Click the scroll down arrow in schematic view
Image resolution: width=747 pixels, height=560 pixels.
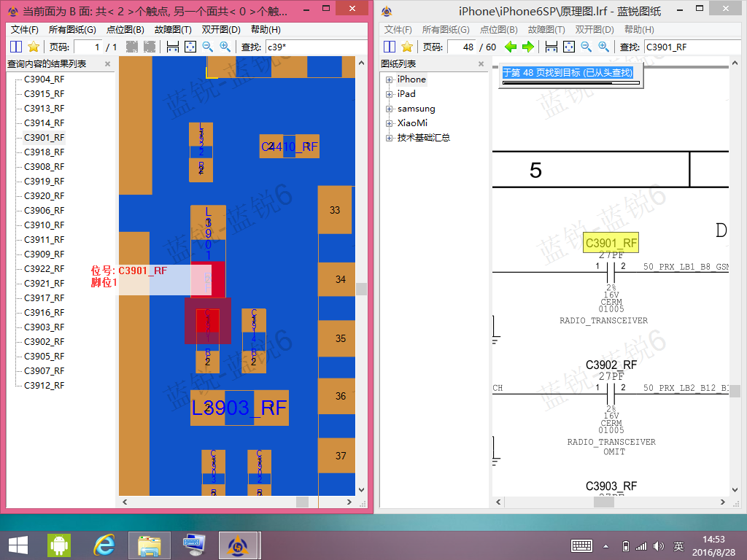735,490
